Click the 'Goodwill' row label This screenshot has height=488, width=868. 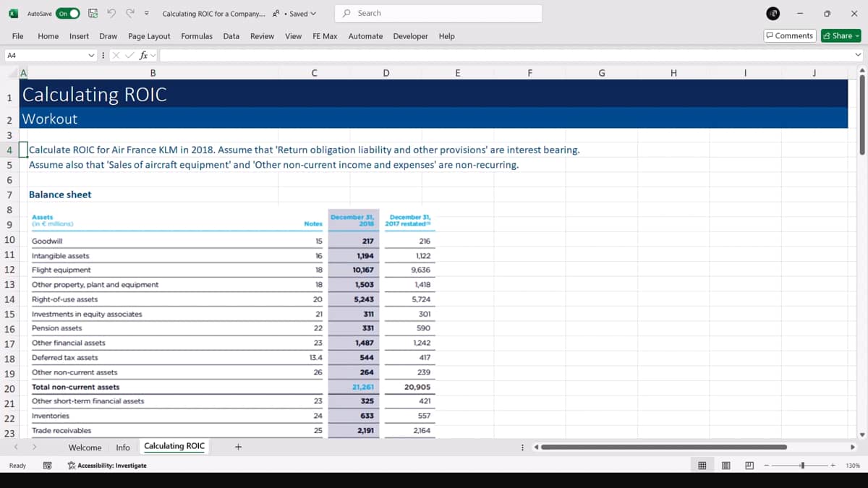(x=48, y=241)
